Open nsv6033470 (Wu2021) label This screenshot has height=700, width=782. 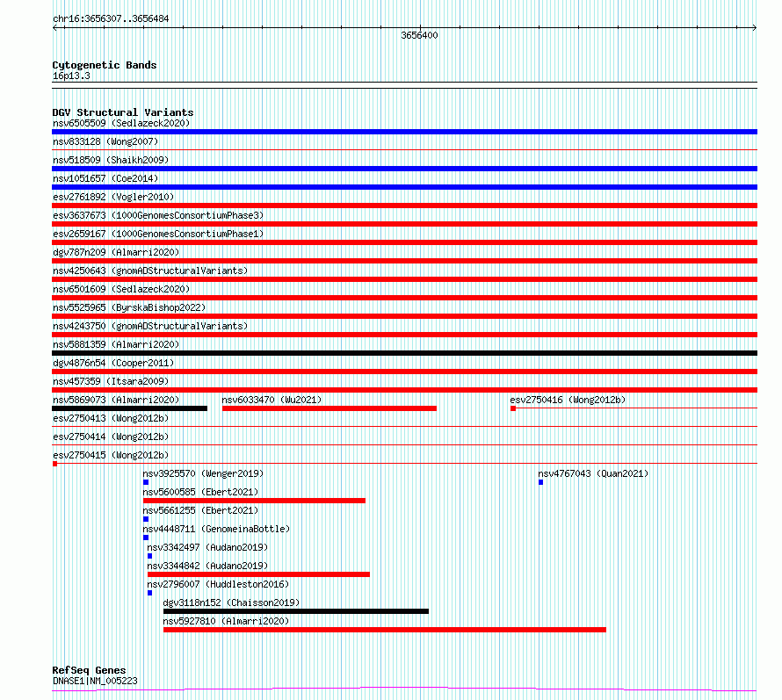(272, 400)
